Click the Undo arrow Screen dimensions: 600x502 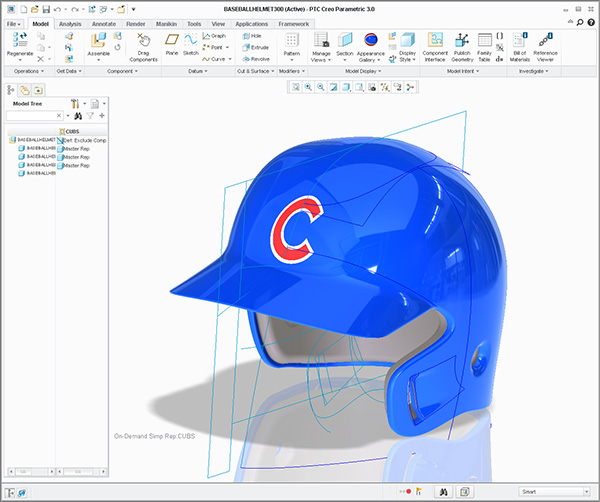[x=57, y=9]
